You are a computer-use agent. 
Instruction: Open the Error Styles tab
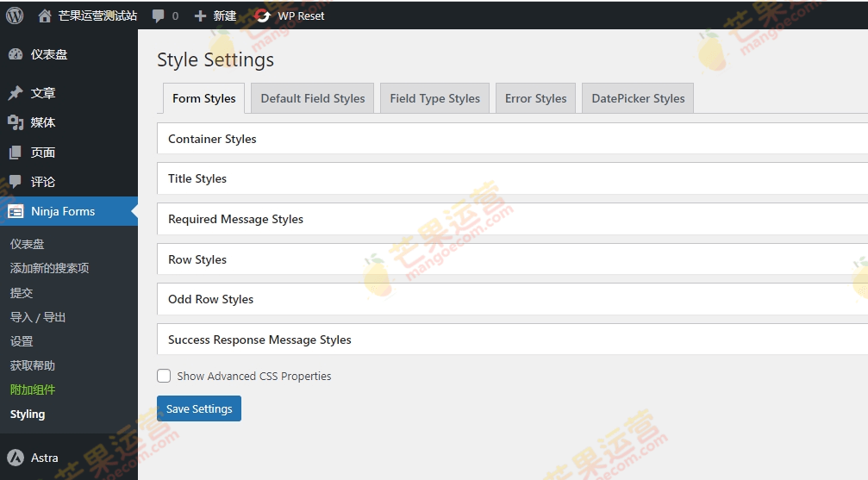click(x=536, y=98)
